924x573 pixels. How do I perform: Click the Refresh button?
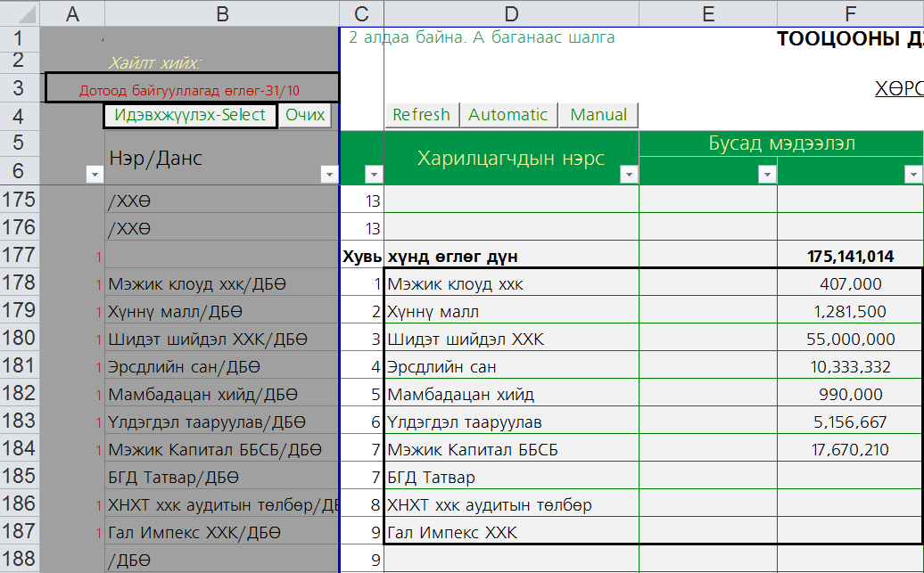(422, 115)
